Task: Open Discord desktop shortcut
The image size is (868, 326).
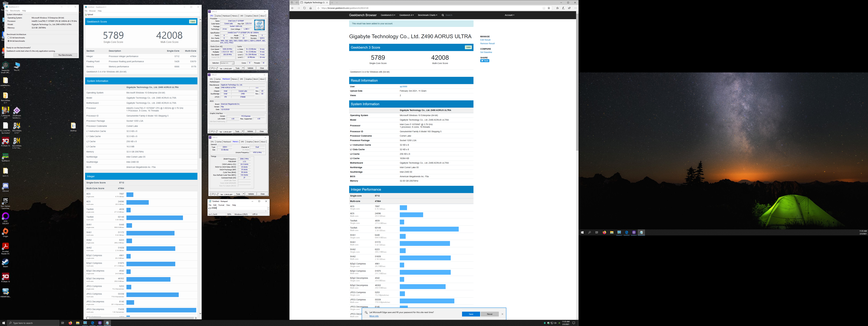Action: (x=5, y=187)
